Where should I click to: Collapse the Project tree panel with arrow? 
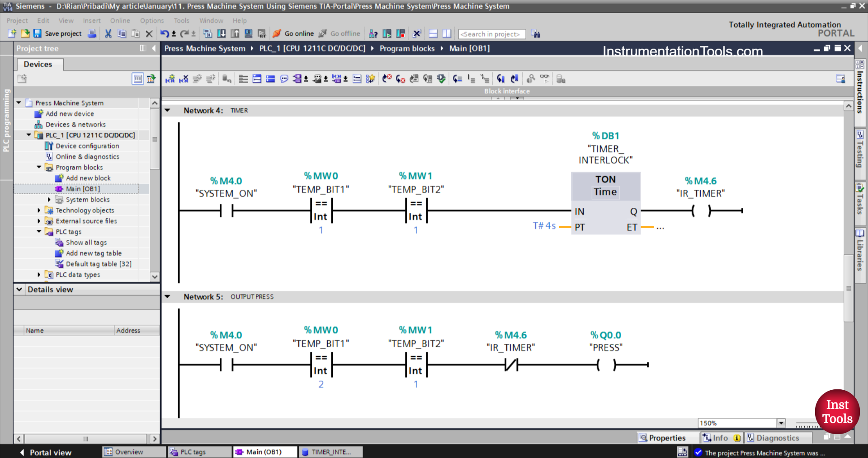point(154,48)
